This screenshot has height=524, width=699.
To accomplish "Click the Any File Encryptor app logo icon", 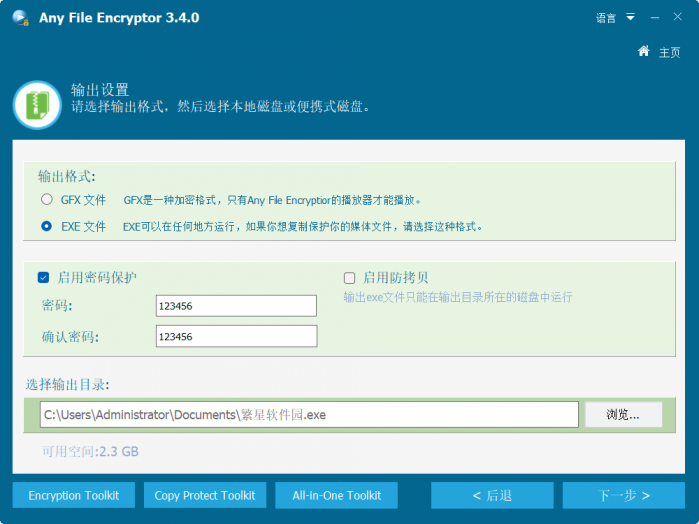I will pyautogui.click(x=21, y=18).
